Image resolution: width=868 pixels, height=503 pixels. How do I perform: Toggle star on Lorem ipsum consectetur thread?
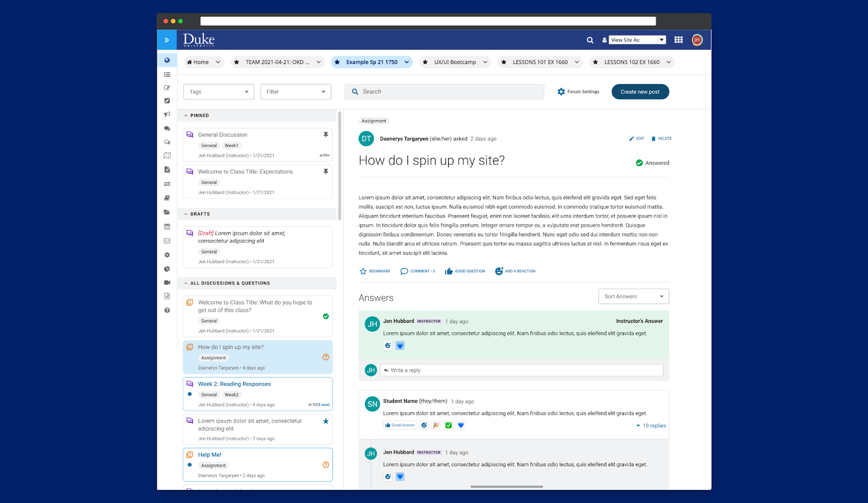326,421
